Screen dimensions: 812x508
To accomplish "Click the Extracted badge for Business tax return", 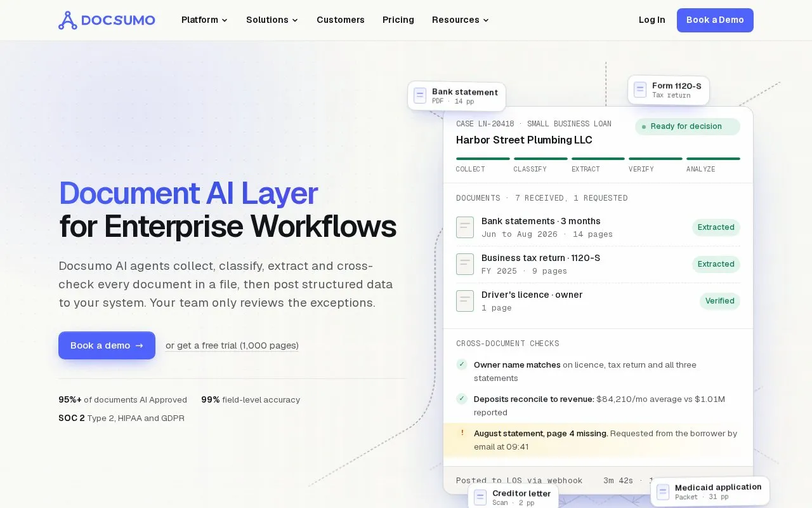I will point(716,264).
